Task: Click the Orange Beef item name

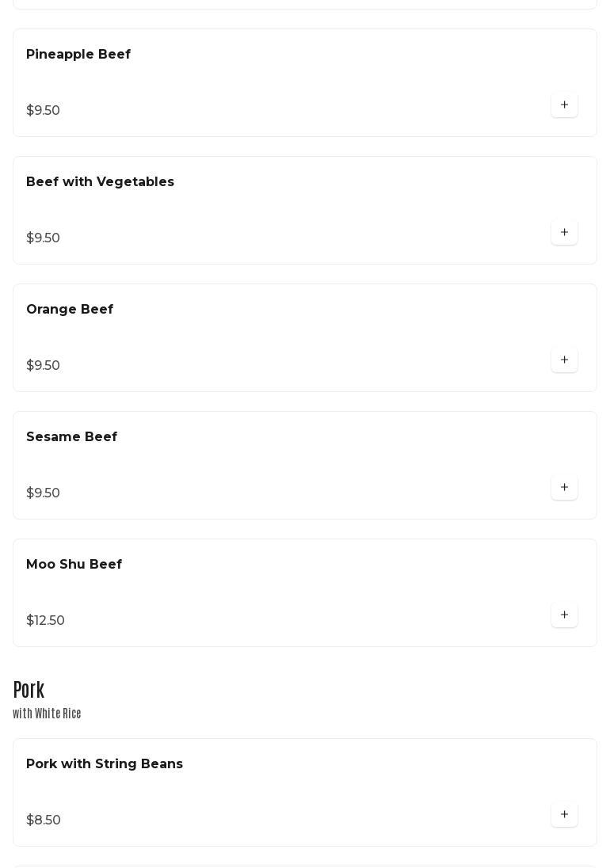Action: pyautogui.click(x=70, y=310)
